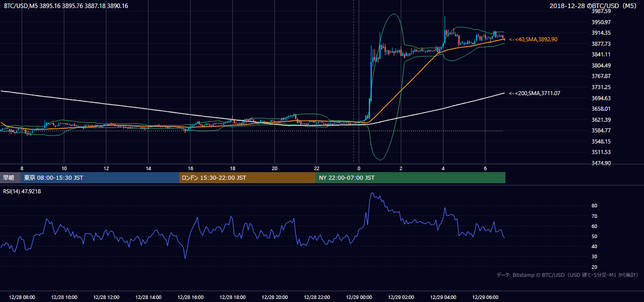Click the BTC/USD,M5 price header text

coord(65,6)
